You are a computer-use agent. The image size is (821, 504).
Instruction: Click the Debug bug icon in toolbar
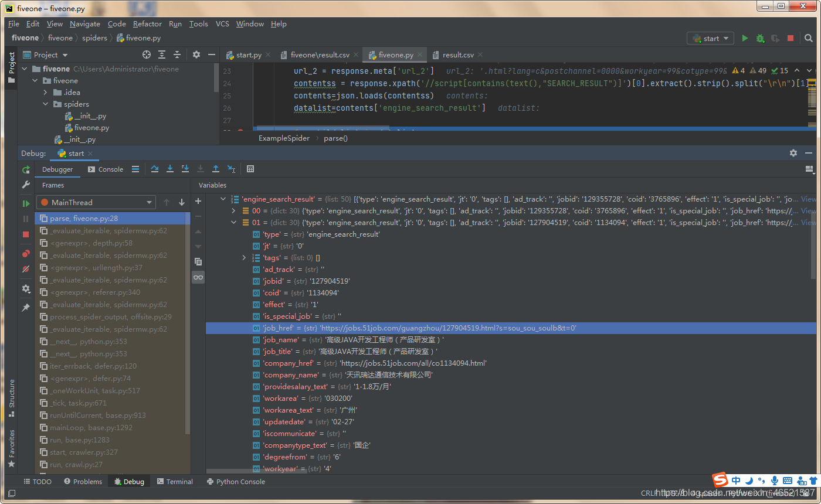point(760,38)
